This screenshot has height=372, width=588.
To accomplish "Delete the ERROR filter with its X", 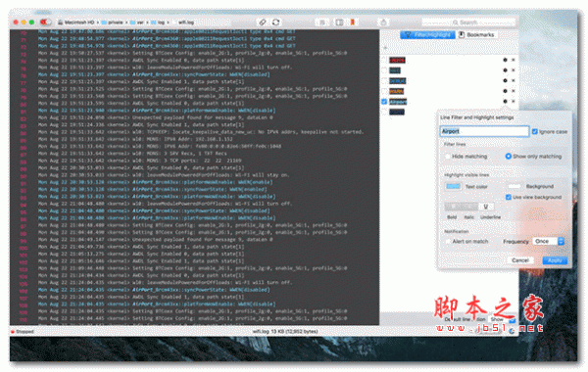I will click(514, 60).
